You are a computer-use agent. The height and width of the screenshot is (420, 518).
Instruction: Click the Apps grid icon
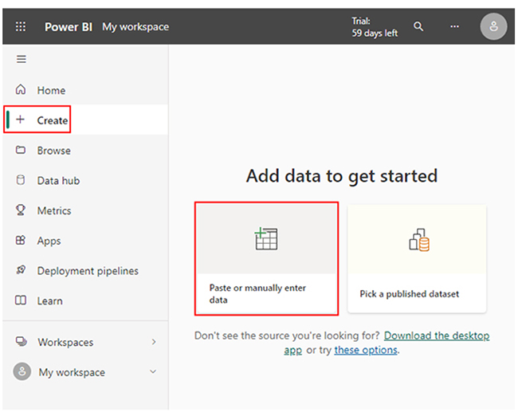(x=21, y=240)
